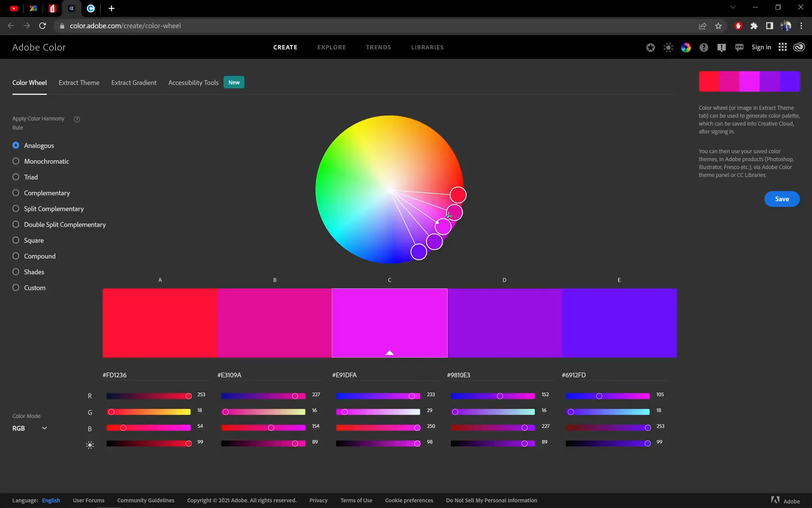Open the Creative Cloud icon
Viewport: 812px width, 508px height.
point(799,47)
